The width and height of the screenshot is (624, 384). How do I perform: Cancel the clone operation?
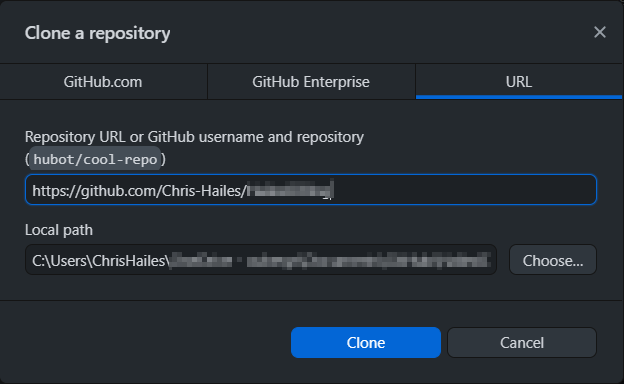522,343
